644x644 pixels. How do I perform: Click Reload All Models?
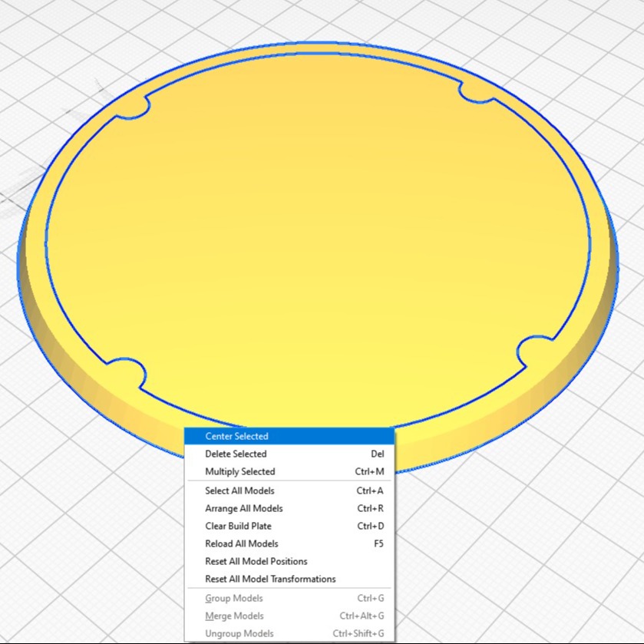(x=241, y=543)
